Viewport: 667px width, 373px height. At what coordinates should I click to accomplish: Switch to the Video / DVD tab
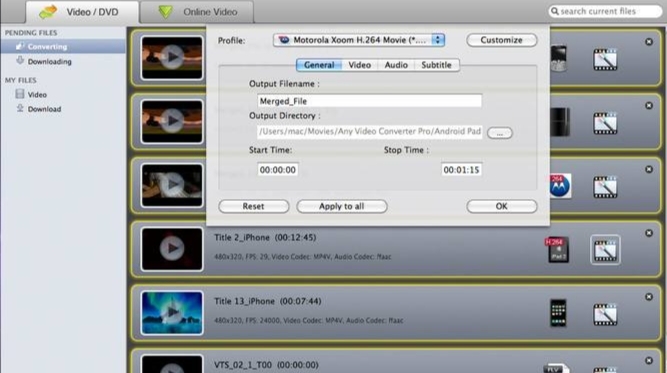point(82,12)
